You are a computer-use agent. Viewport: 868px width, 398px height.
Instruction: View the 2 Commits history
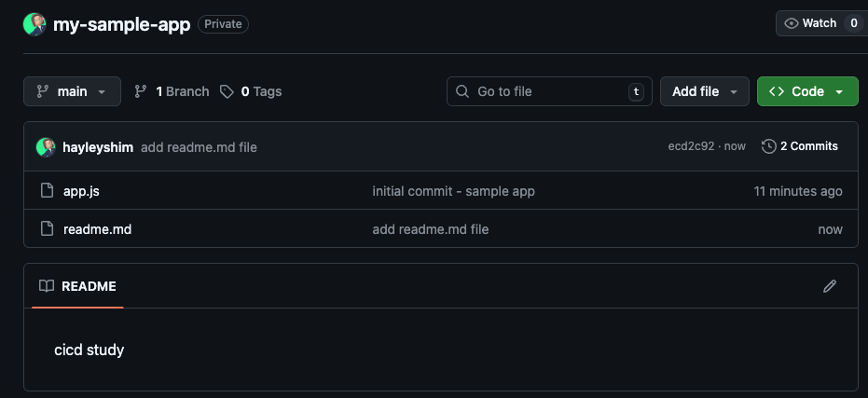[808, 146]
